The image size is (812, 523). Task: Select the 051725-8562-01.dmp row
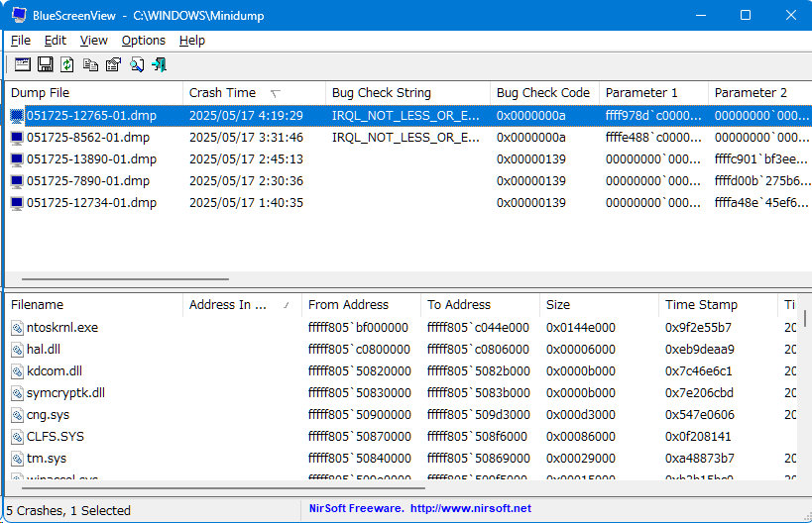(408, 138)
